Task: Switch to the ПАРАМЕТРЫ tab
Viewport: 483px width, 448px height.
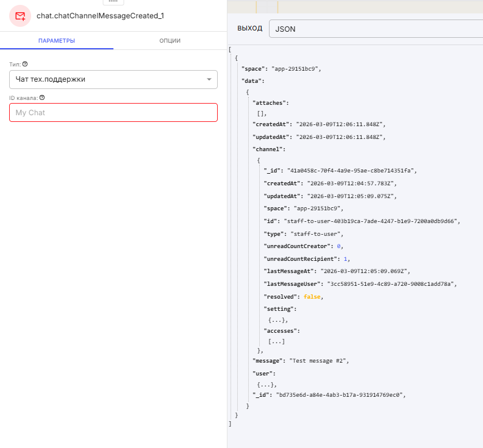Action: [56, 41]
